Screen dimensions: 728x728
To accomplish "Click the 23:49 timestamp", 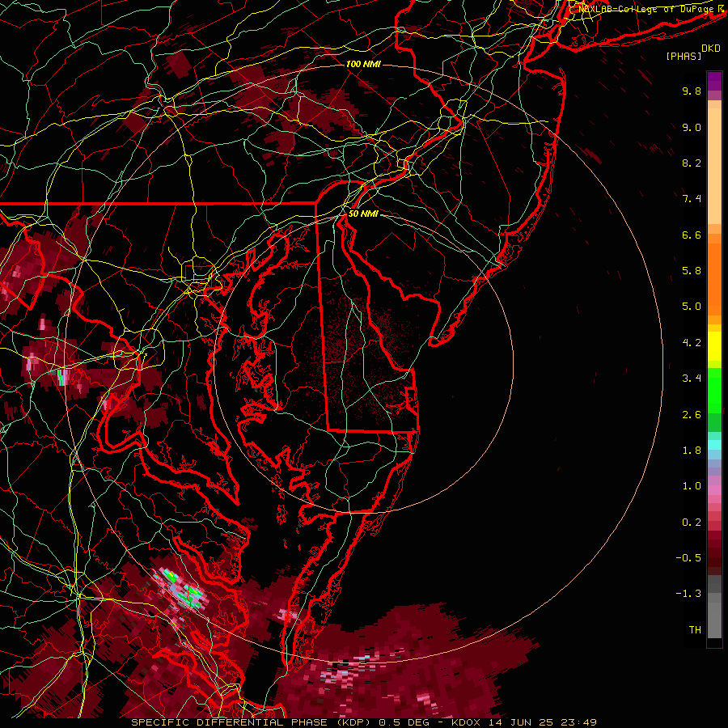I will (581, 722).
